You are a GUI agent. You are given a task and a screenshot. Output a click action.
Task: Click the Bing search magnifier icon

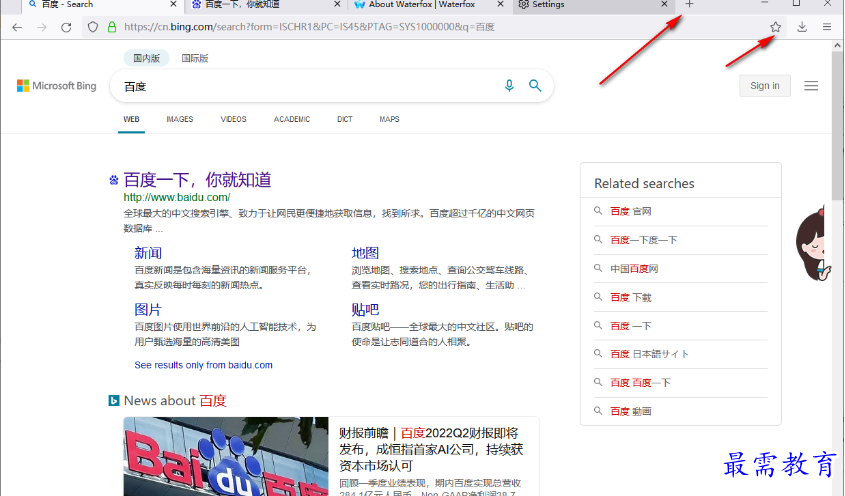pos(535,86)
